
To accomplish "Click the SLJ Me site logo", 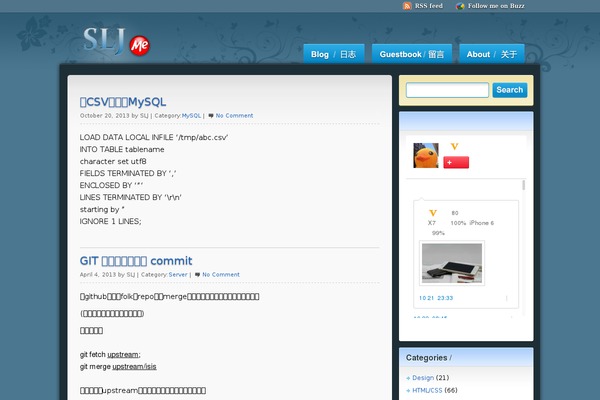I will pyautogui.click(x=116, y=42).
